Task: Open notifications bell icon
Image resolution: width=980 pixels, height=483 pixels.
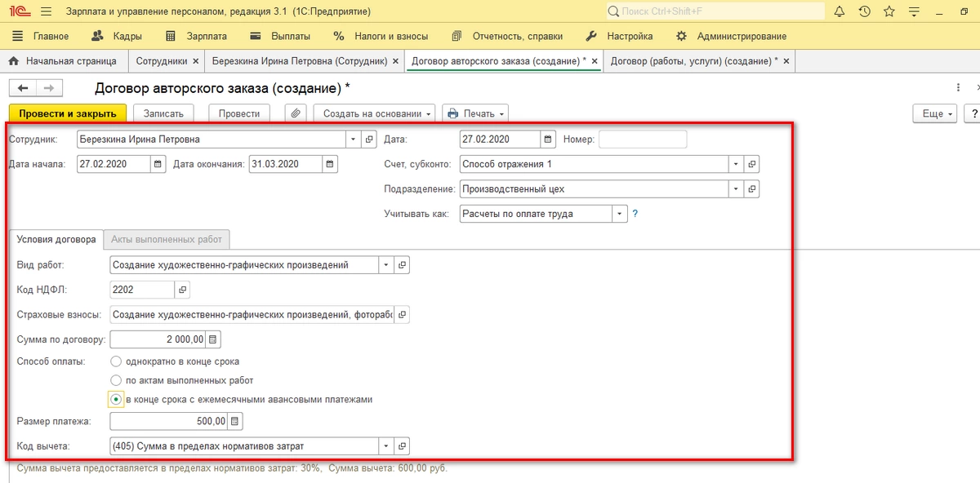Action: [840, 12]
